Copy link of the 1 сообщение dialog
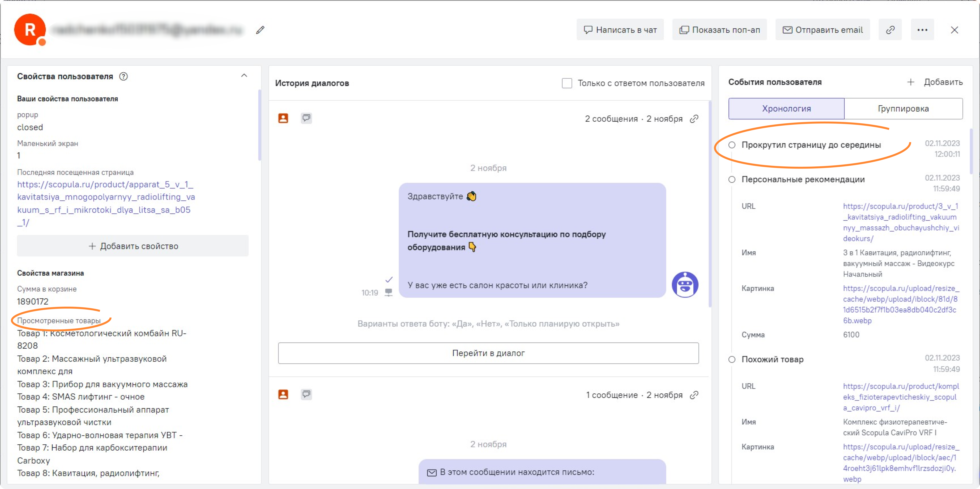The width and height of the screenshot is (980, 489). 694,395
